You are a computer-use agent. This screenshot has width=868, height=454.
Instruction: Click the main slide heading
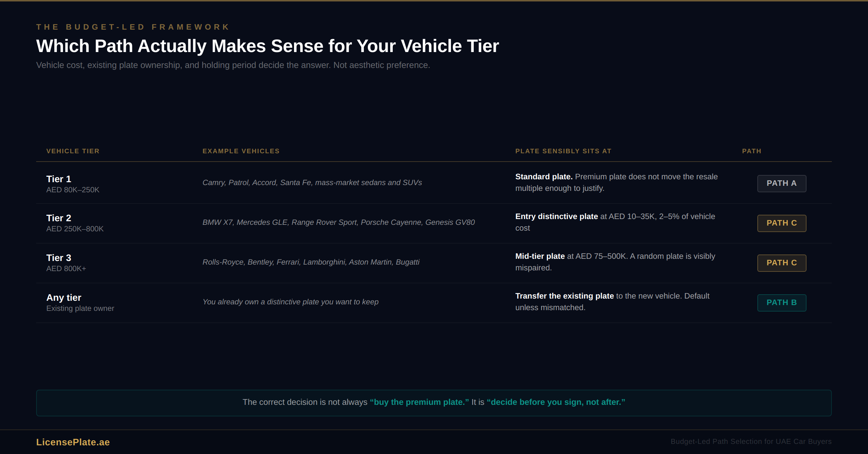(x=267, y=46)
